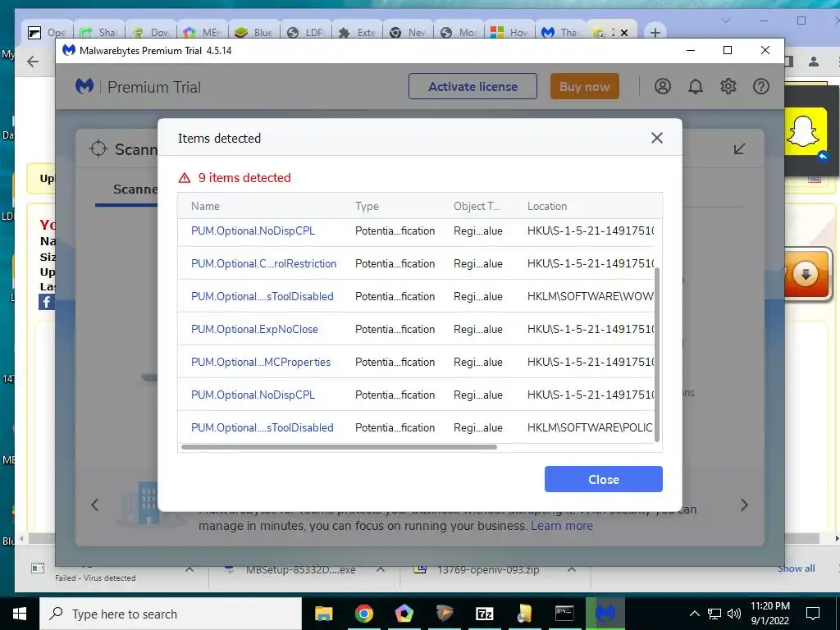The width and height of the screenshot is (840, 630).
Task: Click the Close button in dialog
Action: pos(603,479)
